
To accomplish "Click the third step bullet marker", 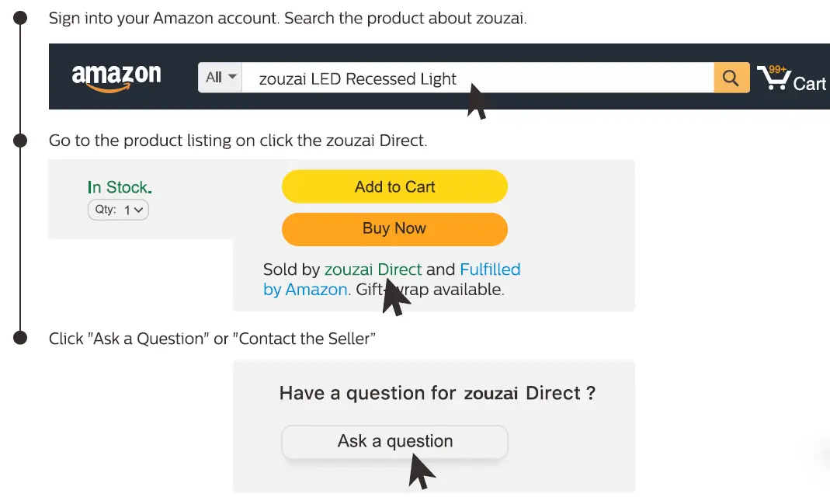I will tap(21, 338).
